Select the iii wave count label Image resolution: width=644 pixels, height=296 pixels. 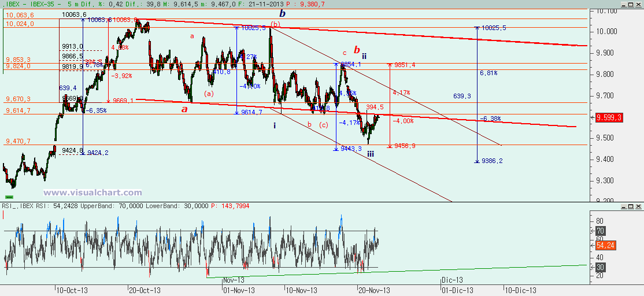371,154
